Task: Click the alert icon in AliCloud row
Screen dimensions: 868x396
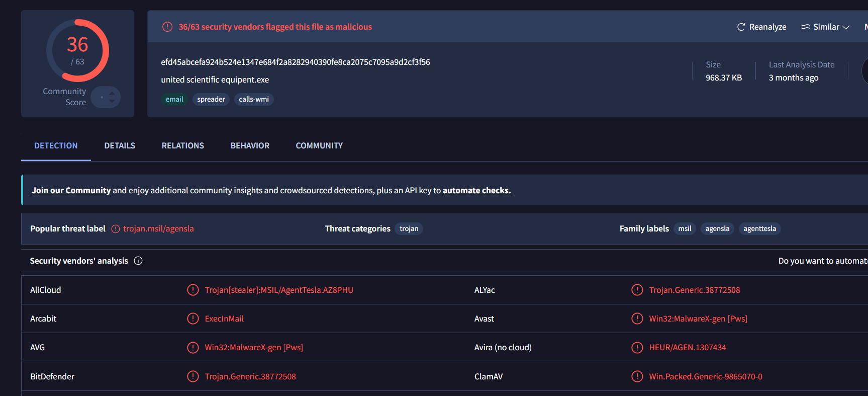Action: [x=193, y=290]
